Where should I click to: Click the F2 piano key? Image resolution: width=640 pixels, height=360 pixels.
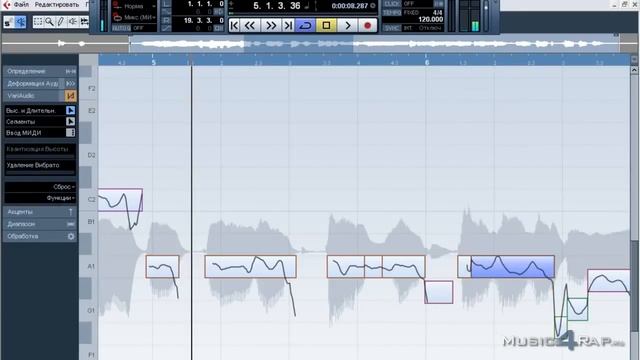pos(88,89)
